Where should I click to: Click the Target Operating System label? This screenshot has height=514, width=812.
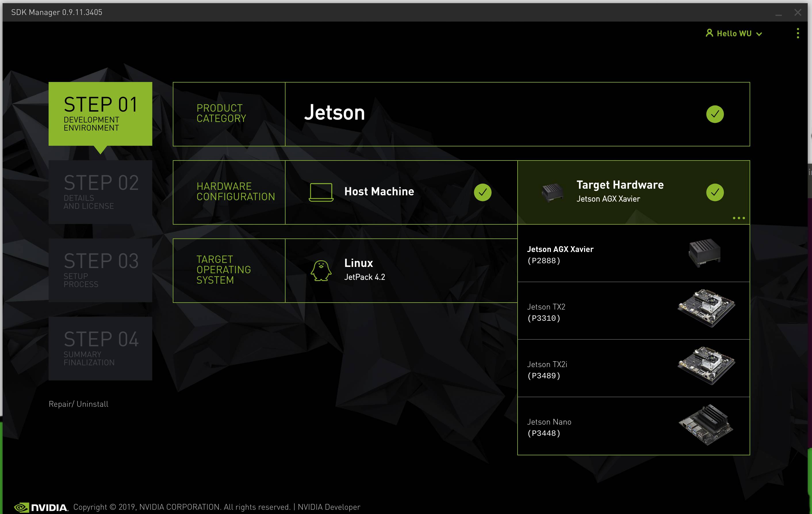tap(224, 270)
